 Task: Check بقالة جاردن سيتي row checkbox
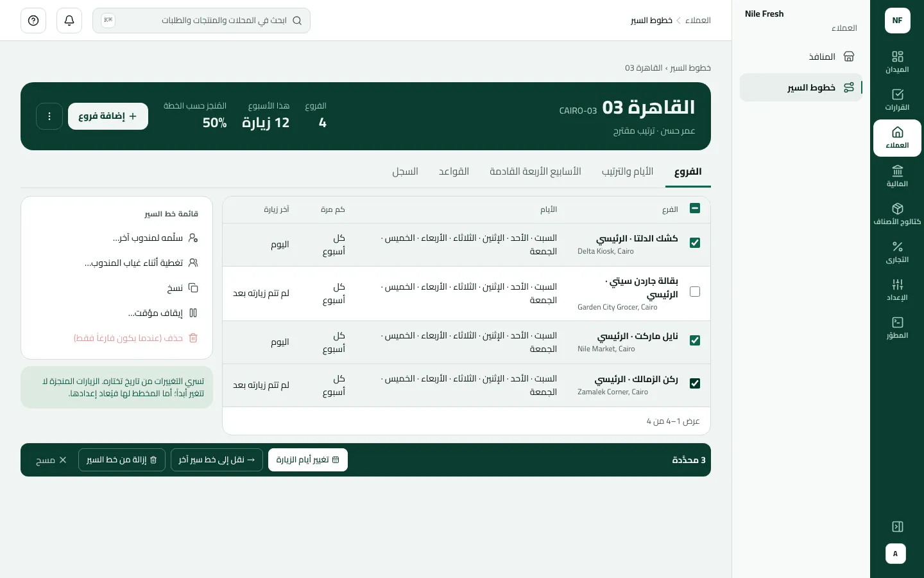pyautogui.click(x=695, y=292)
